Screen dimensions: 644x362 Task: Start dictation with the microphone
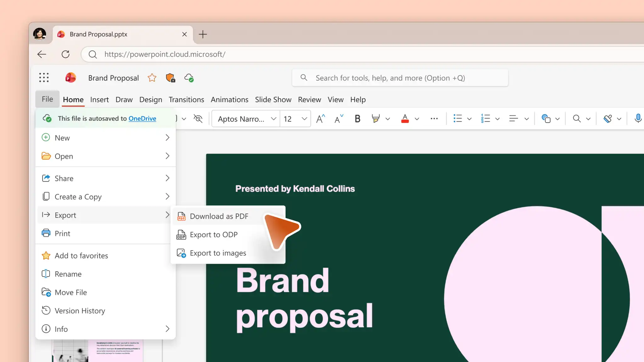(638, 119)
